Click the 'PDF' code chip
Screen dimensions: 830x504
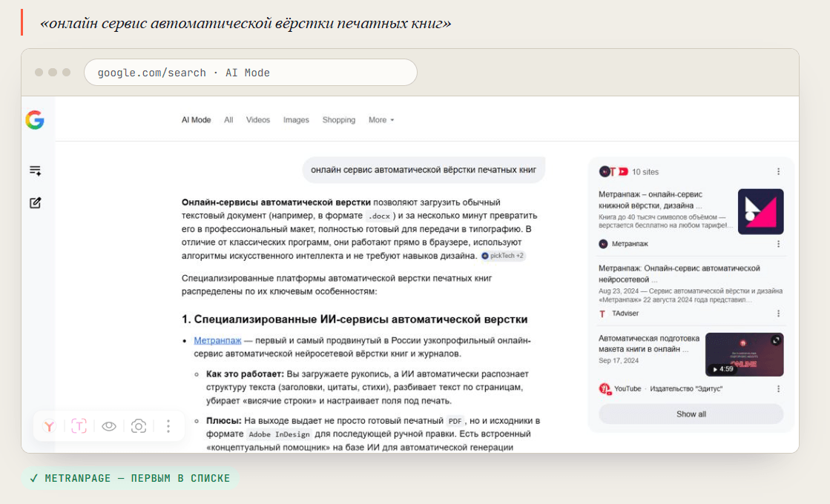coord(455,421)
